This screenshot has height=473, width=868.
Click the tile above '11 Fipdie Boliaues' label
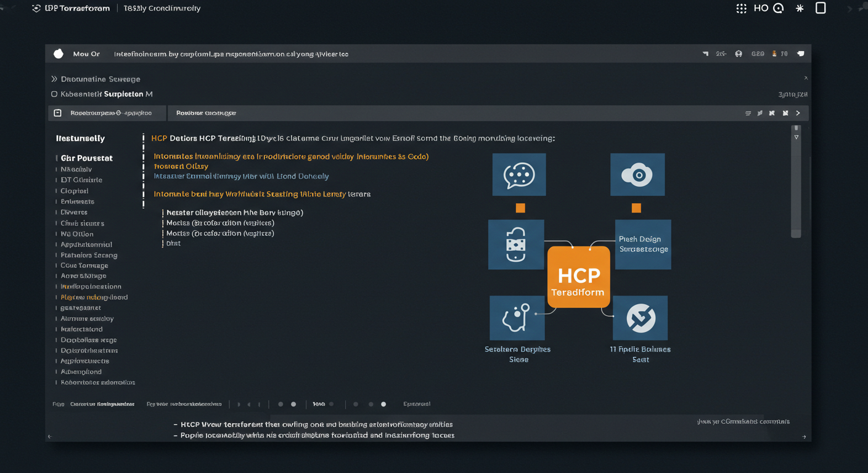(x=640, y=318)
